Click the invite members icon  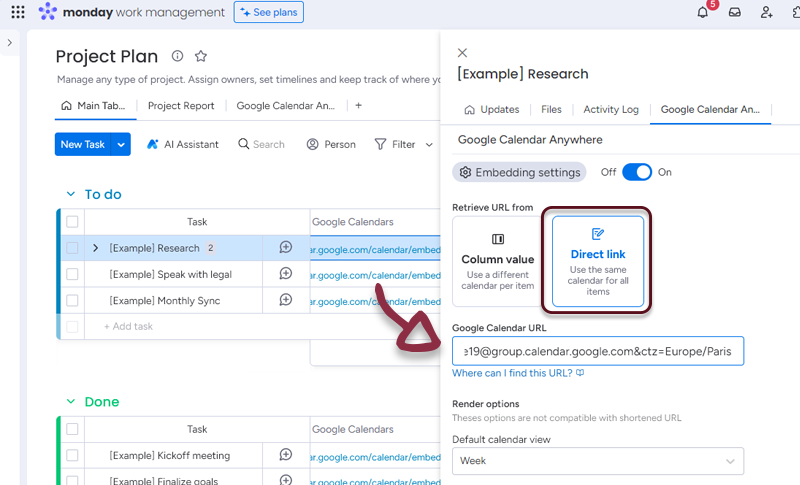coord(766,12)
